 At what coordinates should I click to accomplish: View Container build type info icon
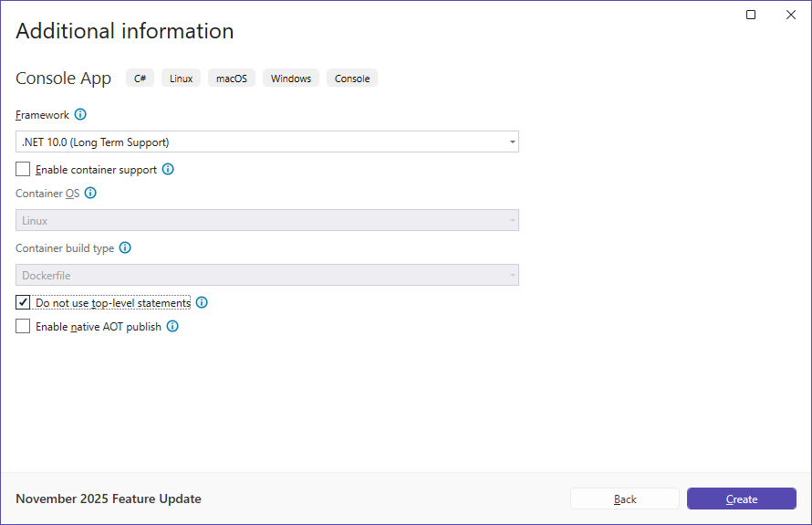click(x=125, y=247)
